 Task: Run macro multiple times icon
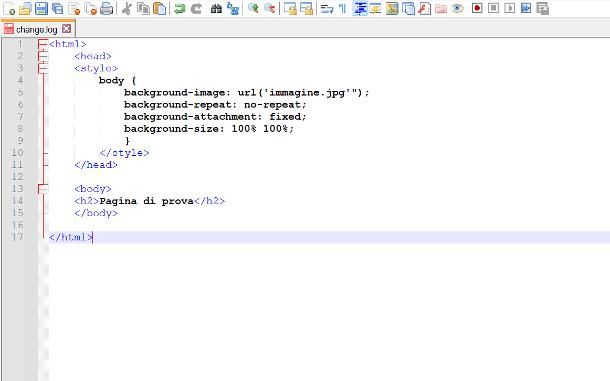526,9
